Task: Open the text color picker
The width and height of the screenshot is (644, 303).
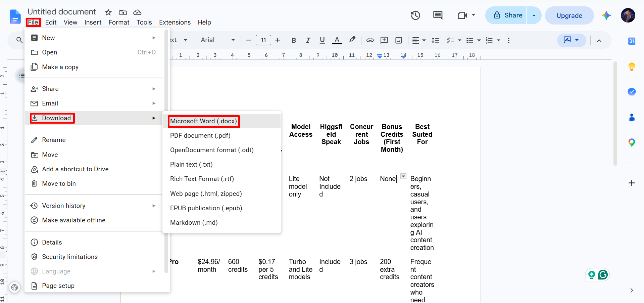Action: [x=337, y=40]
